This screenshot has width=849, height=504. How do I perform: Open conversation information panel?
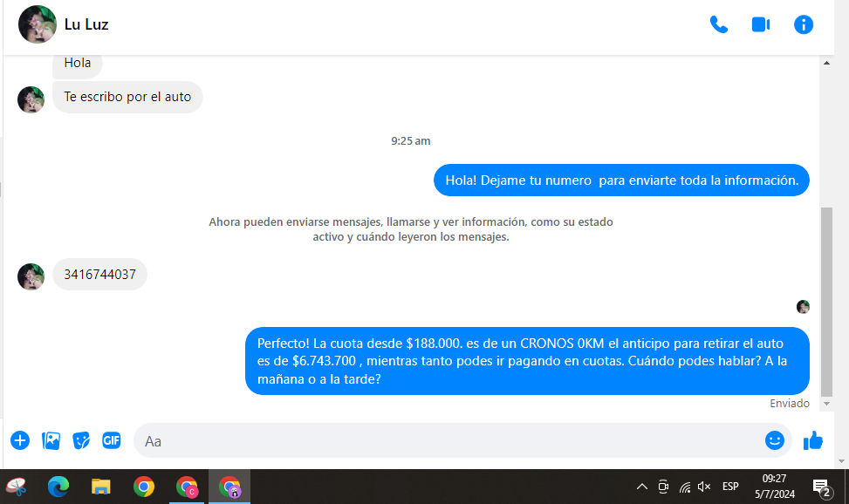803,24
